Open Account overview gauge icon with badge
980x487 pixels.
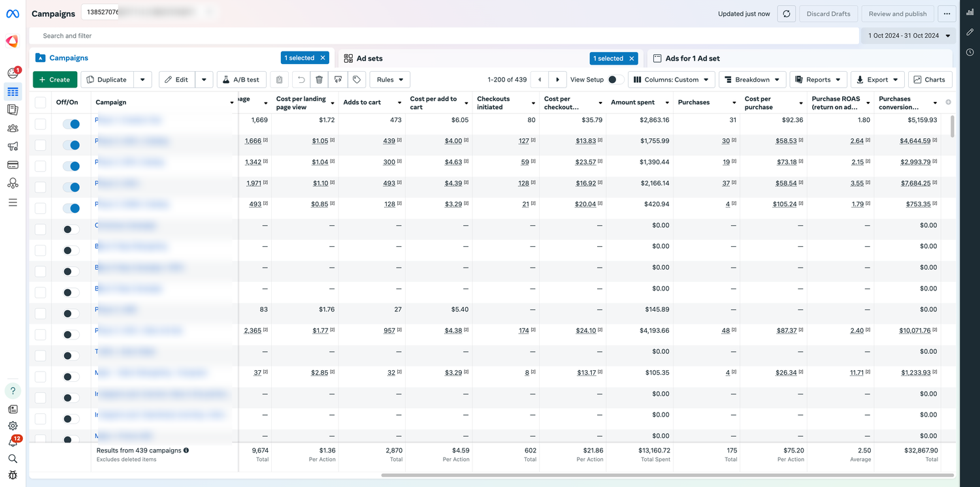coord(12,73)
